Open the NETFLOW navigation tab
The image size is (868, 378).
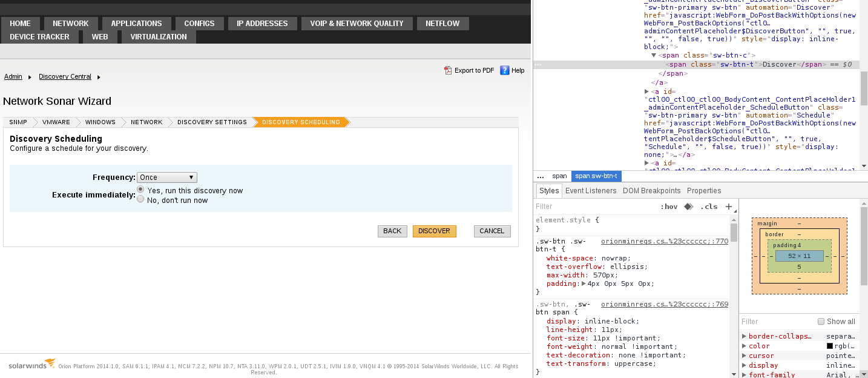442,24
